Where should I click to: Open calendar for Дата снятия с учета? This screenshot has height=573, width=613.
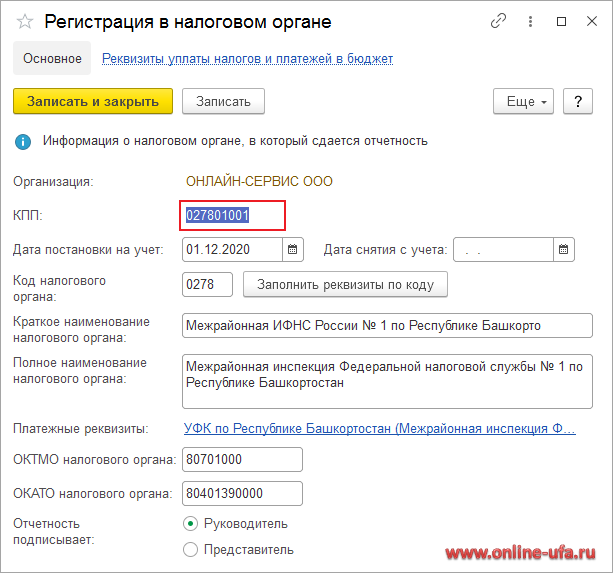pyautogui.click(x=563, y=249)
